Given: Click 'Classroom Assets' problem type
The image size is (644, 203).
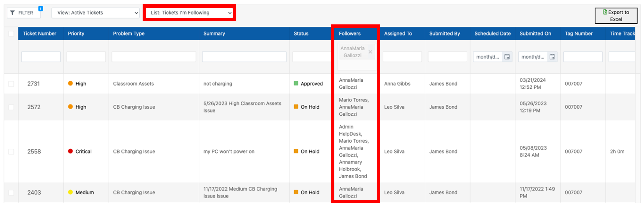Looking at the screenshot, I should coord(133,84).
